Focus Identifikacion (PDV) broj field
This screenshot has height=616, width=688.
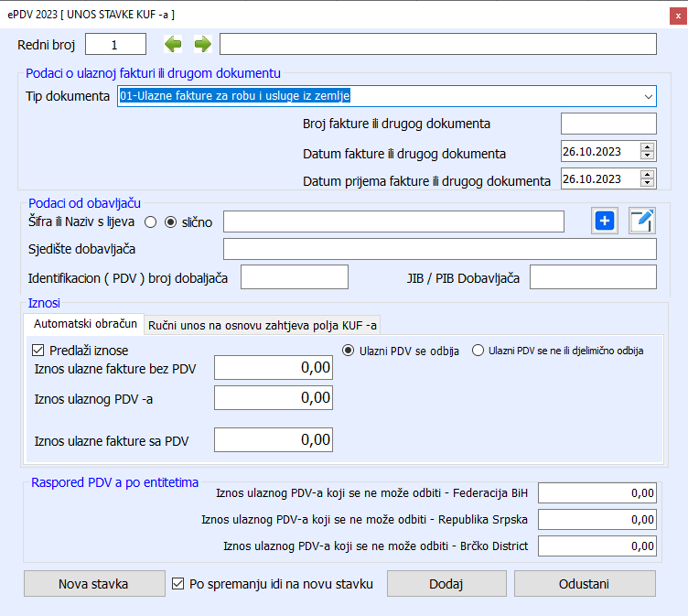[295, 276]
